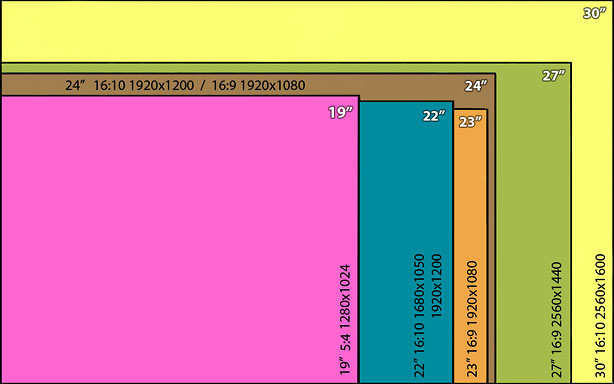Click the 24" 16:10 1920x1200 text

point(130,85)
